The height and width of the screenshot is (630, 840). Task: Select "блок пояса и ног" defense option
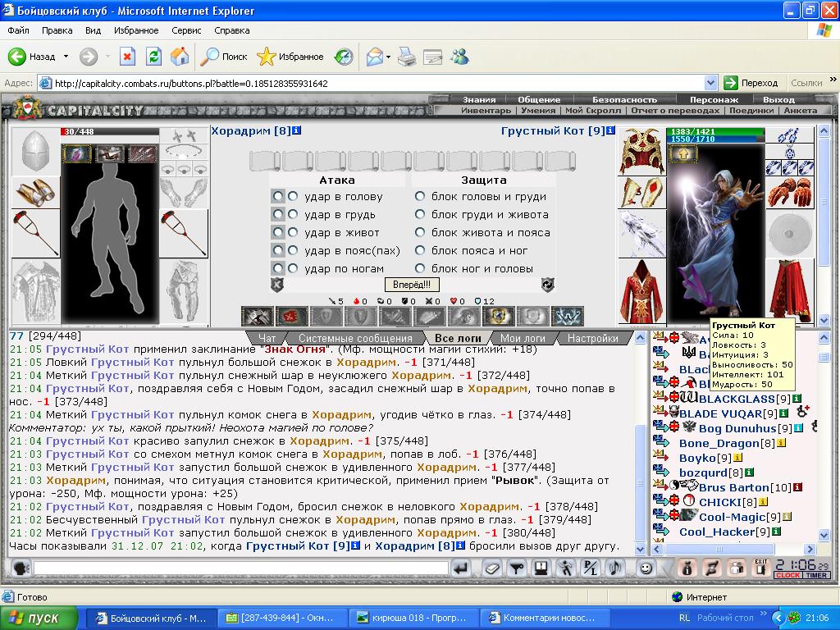420,251
